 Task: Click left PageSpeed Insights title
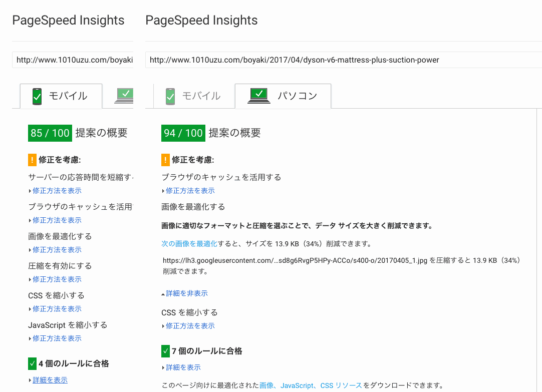(69, 21)
